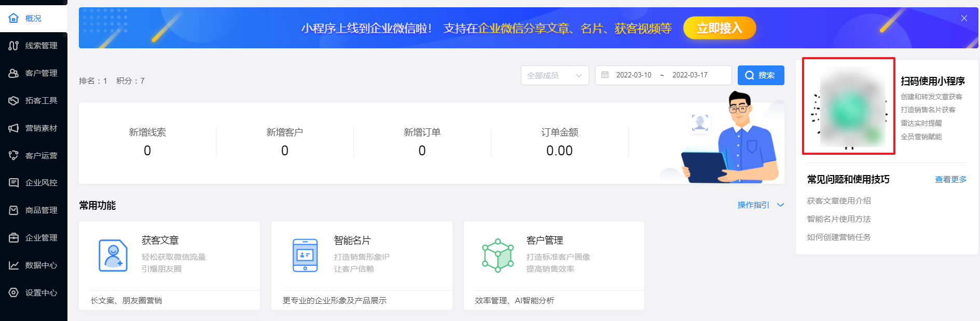Click the end date 2022-03-17 field
Image resolution: width=980 pixels, height=321 pixels.
[x=690, y=75]
